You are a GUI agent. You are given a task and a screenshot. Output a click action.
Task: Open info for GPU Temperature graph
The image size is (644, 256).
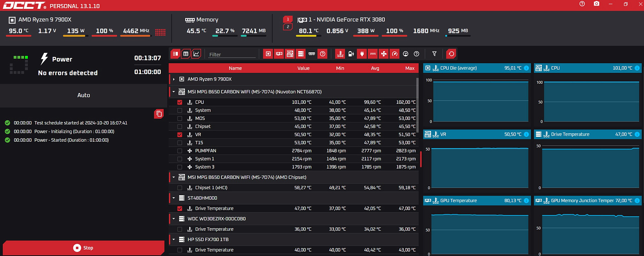click(526, 200)
